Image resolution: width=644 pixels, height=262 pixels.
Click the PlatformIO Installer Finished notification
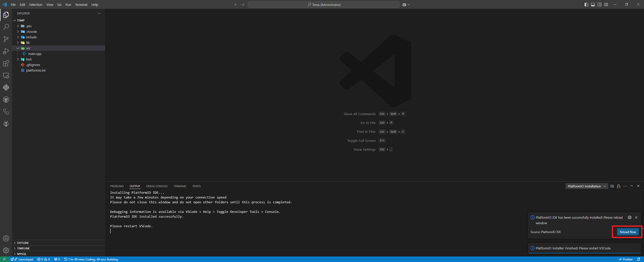(x=584, y=248)
